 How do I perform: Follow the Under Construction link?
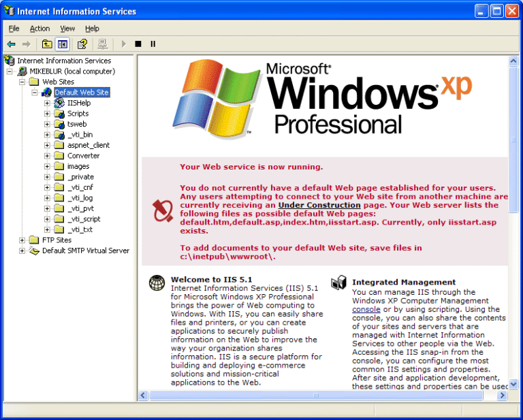319,205
